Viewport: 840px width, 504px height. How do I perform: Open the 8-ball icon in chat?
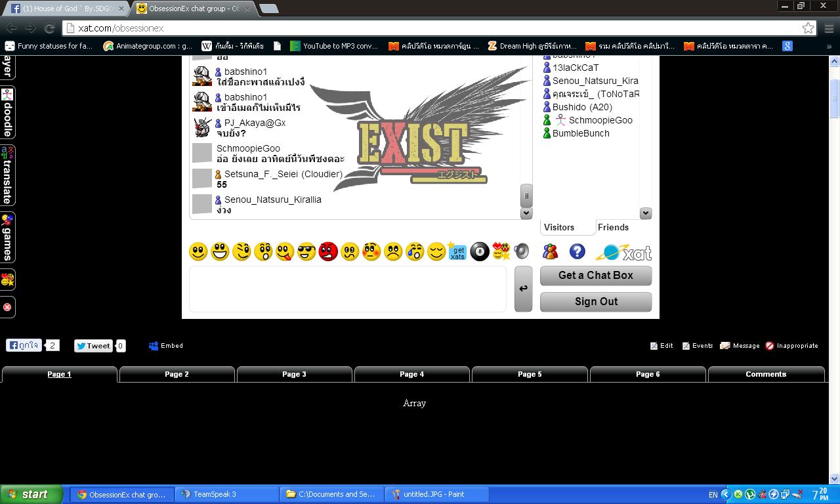[480, 251]
